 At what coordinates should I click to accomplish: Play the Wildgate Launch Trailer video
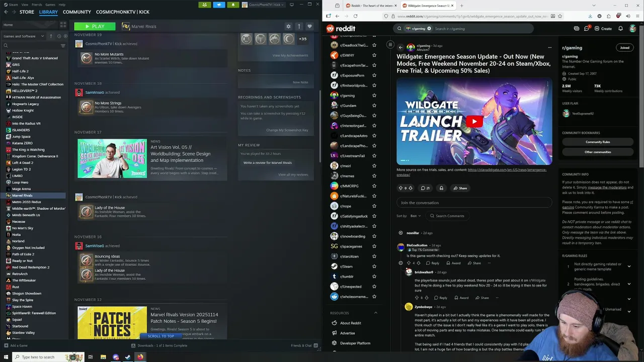click(474, 122)
